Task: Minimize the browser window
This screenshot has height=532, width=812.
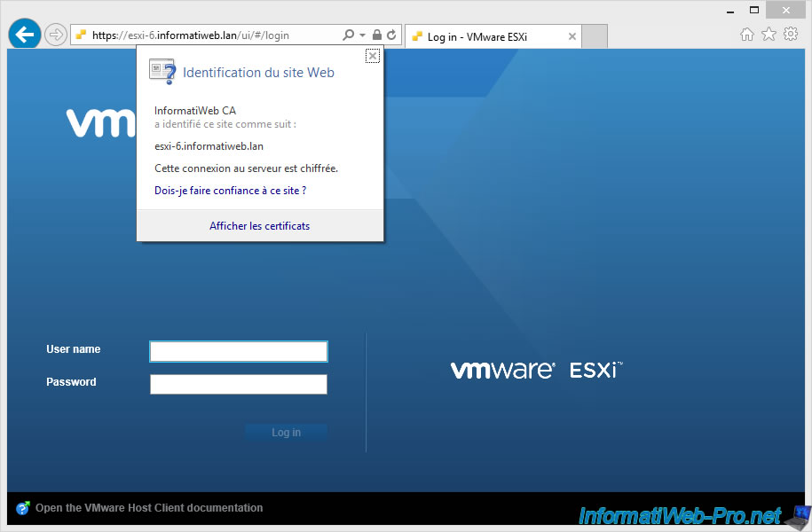Action: 730,11
